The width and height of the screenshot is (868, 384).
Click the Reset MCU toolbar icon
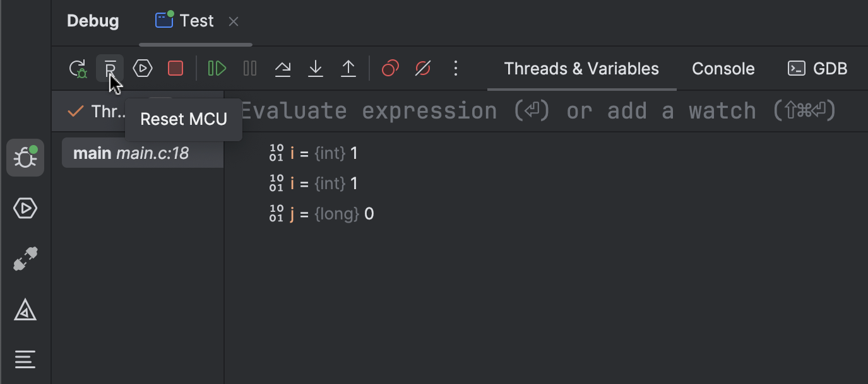[x=110, y=68]
